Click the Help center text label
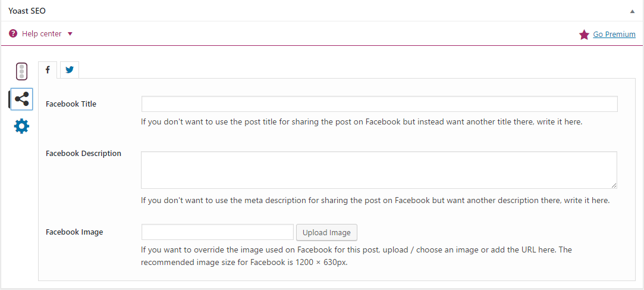 [x=42, y=34]
